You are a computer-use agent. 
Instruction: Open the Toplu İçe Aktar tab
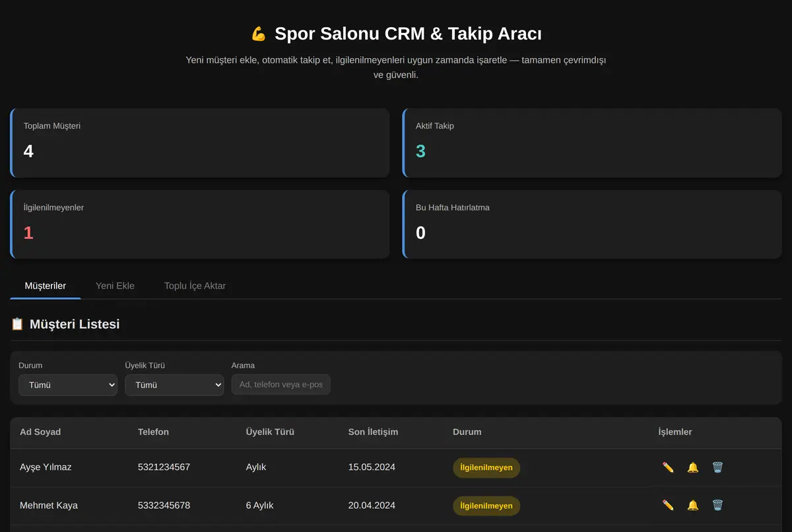pyautogui.click(x=195, y=286)
